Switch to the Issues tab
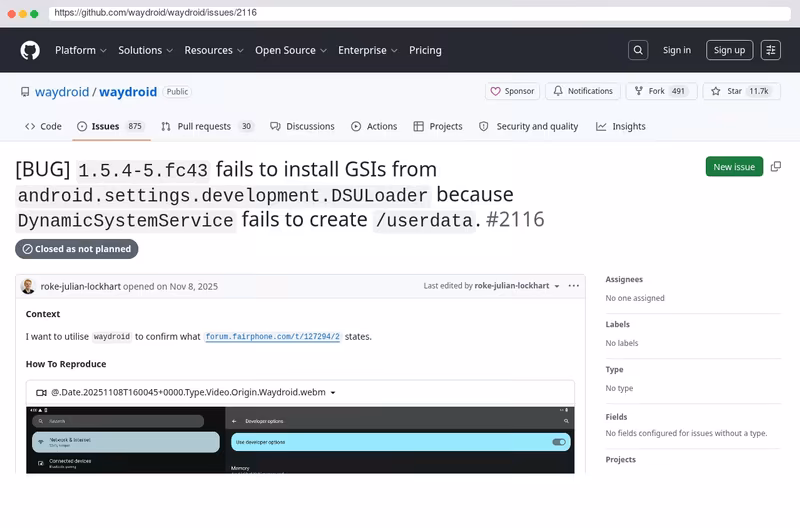 (111, 126)
